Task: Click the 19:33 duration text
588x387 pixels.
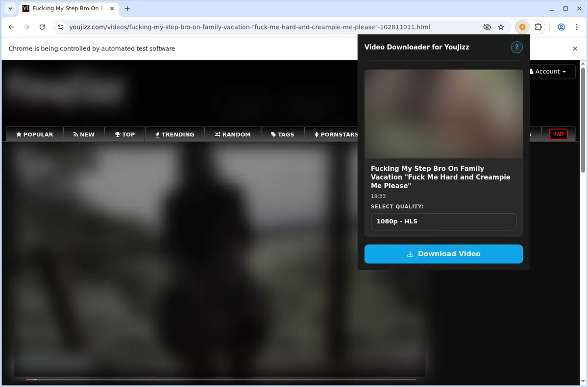Action: (378, 196)
